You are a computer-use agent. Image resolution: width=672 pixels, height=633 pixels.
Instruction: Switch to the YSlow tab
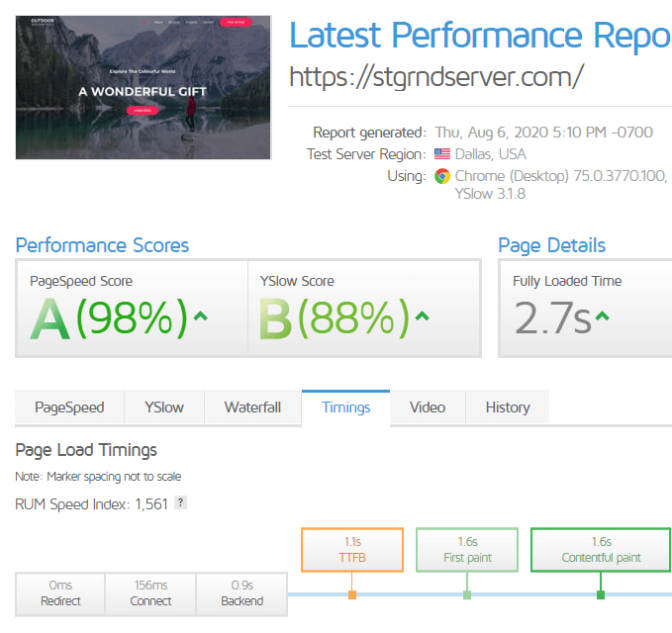click(x=164, y=407)
